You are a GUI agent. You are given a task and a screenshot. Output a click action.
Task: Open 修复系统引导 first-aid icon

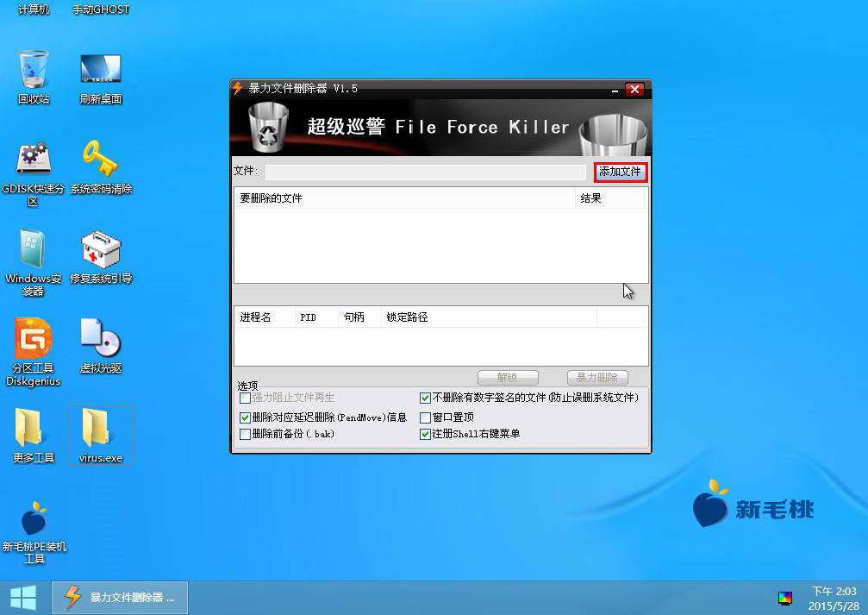[101, 258]
